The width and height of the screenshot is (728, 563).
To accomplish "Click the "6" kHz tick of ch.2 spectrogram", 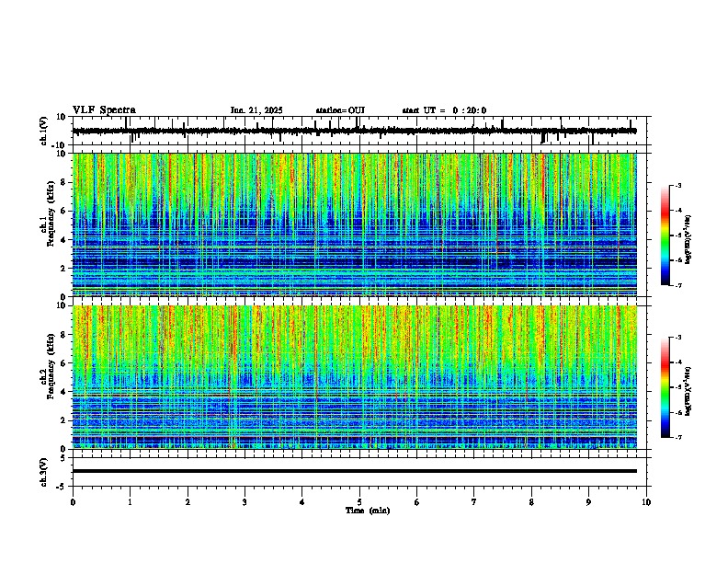I will [x=64, y=363].
